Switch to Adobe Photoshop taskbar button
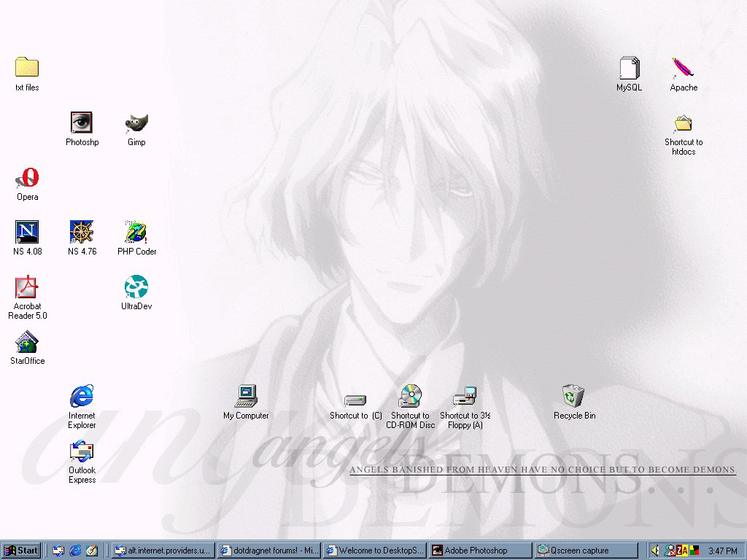 coord(479,551)
